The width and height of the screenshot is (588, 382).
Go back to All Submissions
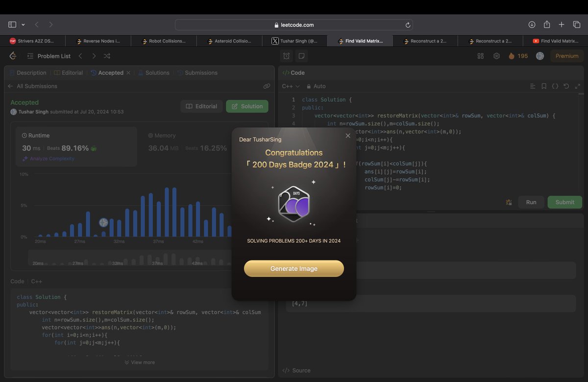32,86
